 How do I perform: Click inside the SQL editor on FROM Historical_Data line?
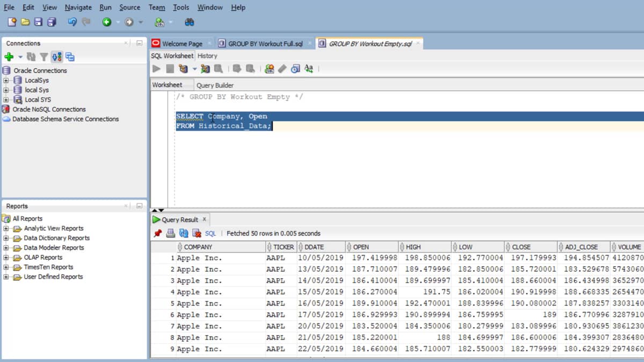[224, 126]
